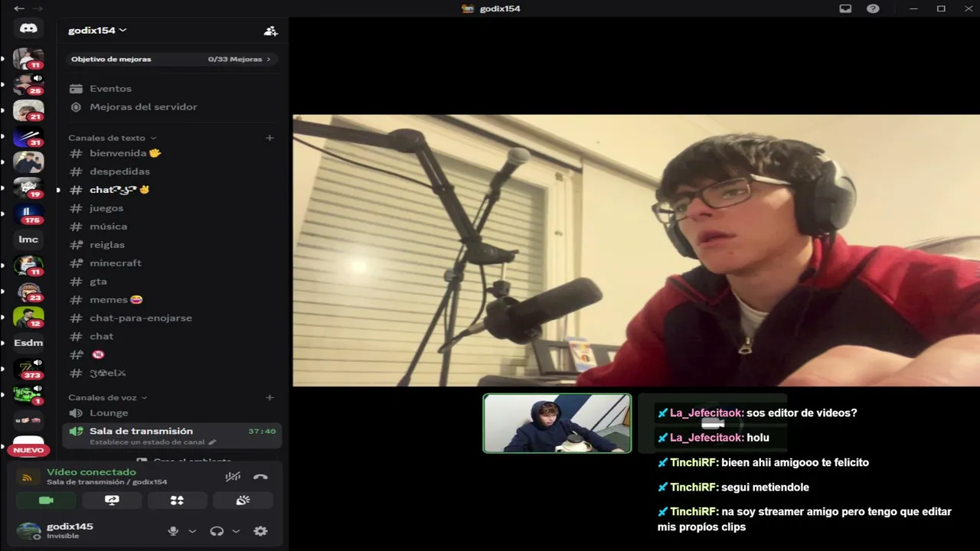Click the message 'segui metiendole'
Screen dimensions: 980x551
pos(765,487)
